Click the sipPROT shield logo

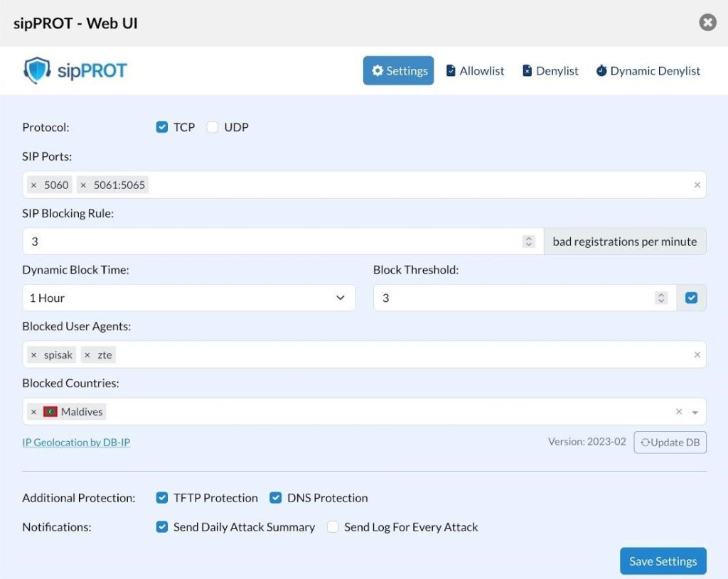click(x=37, y=70)
